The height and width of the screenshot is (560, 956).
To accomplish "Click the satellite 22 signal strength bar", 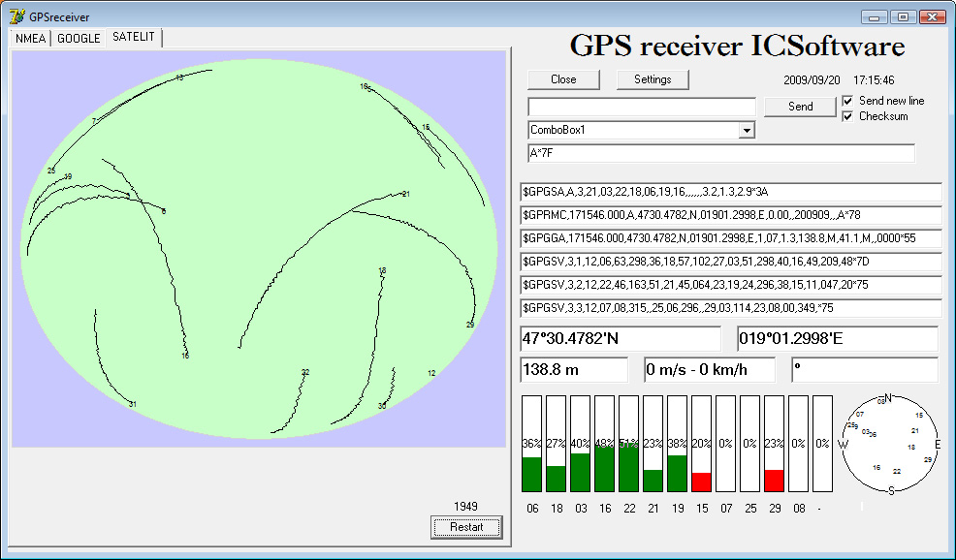I will (x=628, y=444).
